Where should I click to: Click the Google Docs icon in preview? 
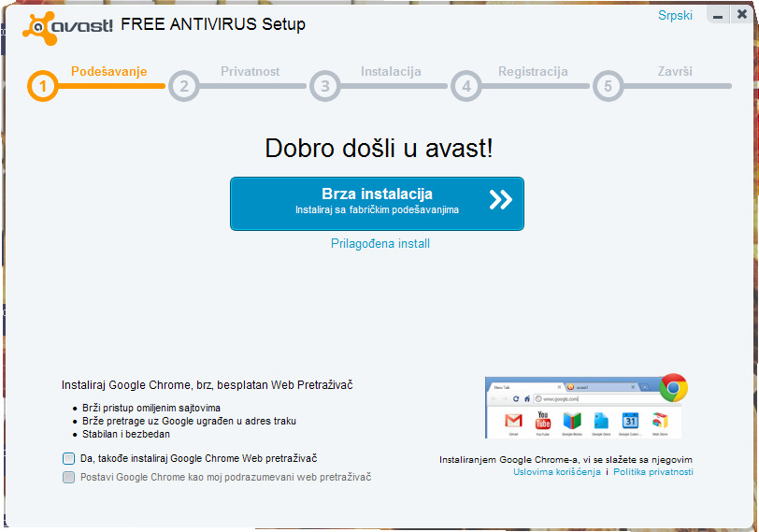[x=601, y=420]
